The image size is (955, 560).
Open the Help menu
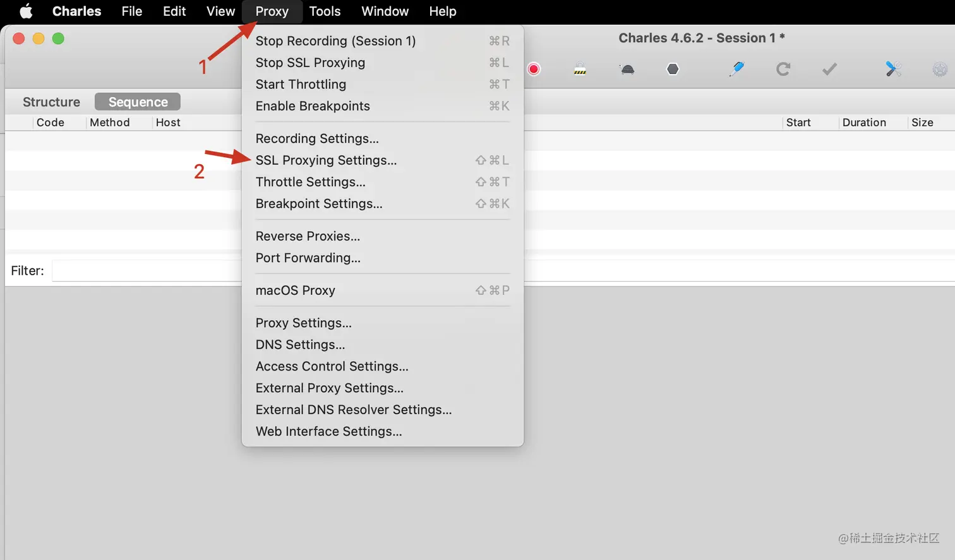click(x=443, y=11)
